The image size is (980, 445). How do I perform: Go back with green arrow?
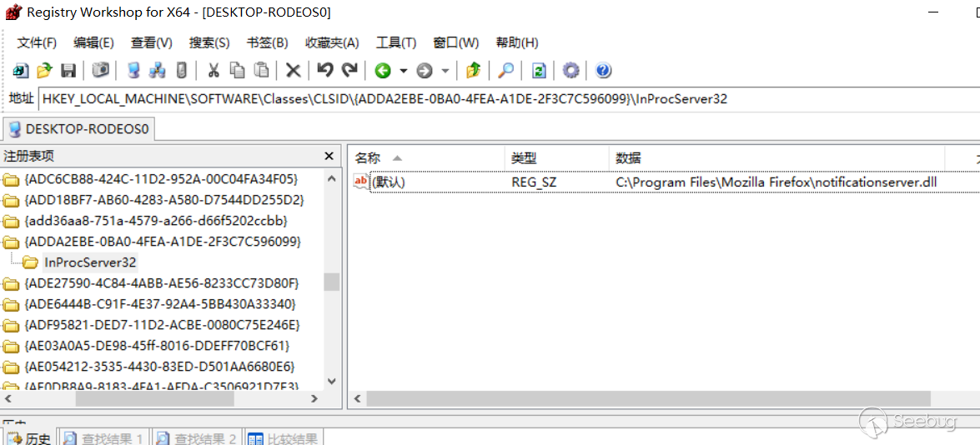click(x=383, y=71)
